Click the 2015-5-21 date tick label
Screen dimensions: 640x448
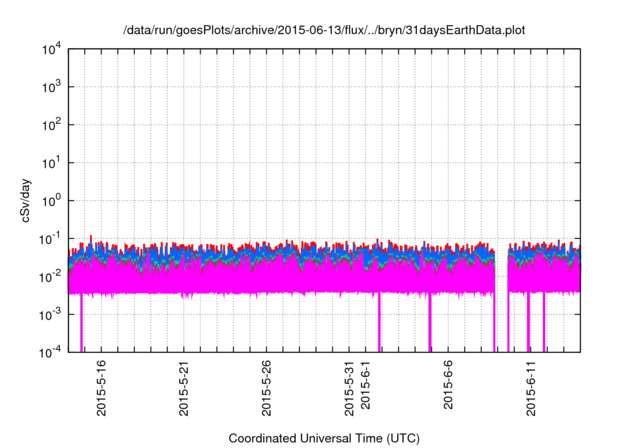pos(184,388)
